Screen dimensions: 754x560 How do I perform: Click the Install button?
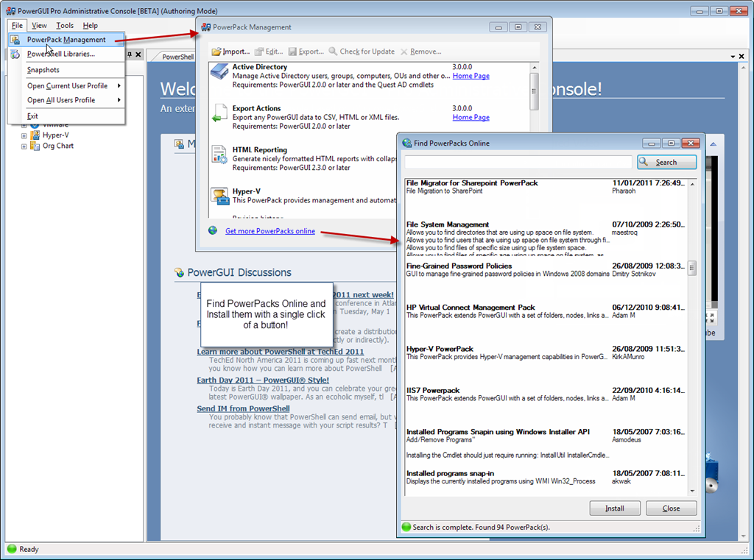click(x=614, y=508)
